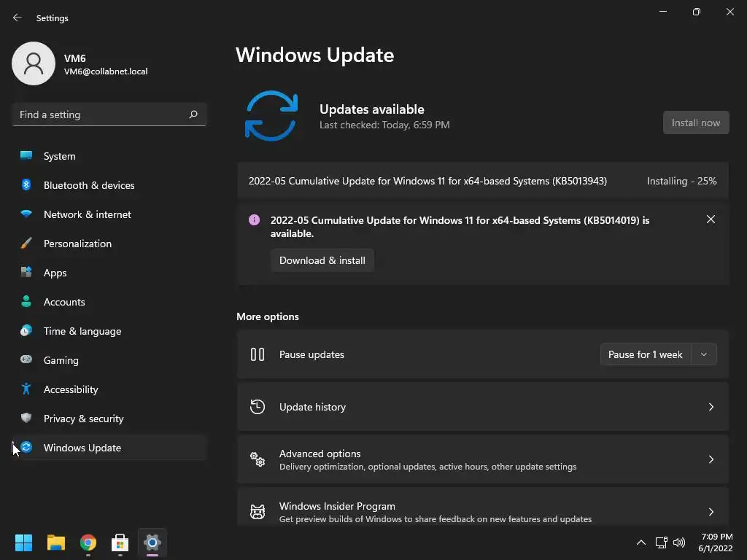The height and width of the screenshot is (560, 747).
Task: Click the search magnifier in Find a setting
Action: (193, 114)
